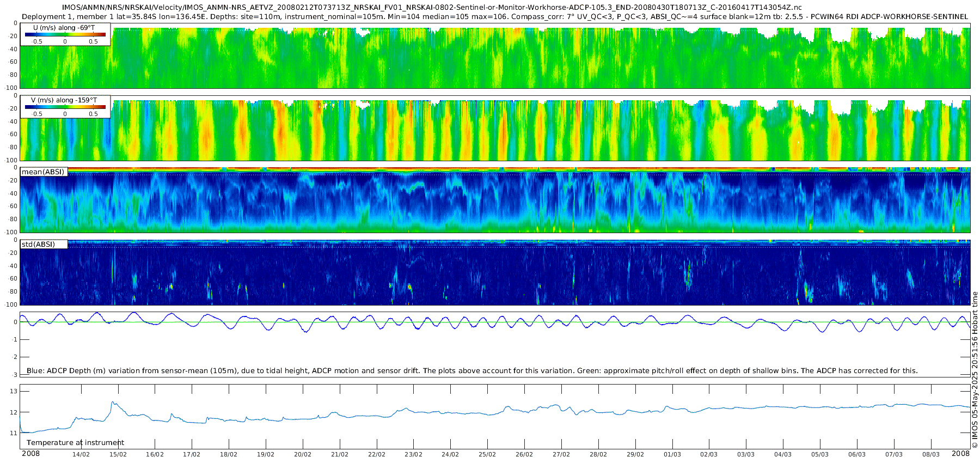
Task: Click the 28/02 date tick label
Action: point(598,454)
